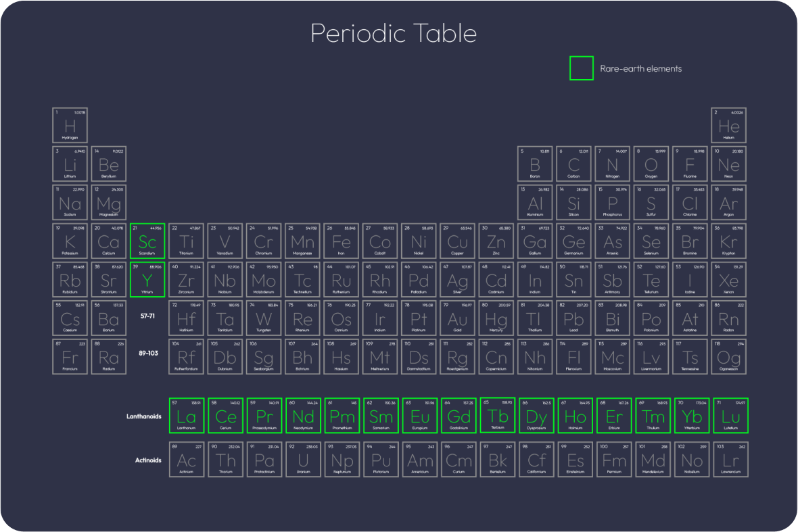Click the Periodic Table title
This screenshot has height=532, width=798.
tap(394, 33)
